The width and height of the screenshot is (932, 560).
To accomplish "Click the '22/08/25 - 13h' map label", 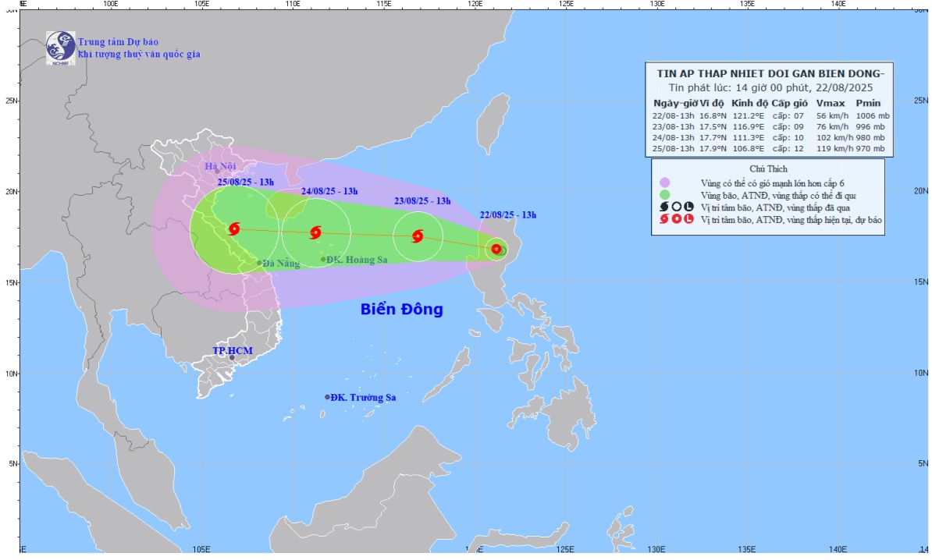I will coord(508,215).
